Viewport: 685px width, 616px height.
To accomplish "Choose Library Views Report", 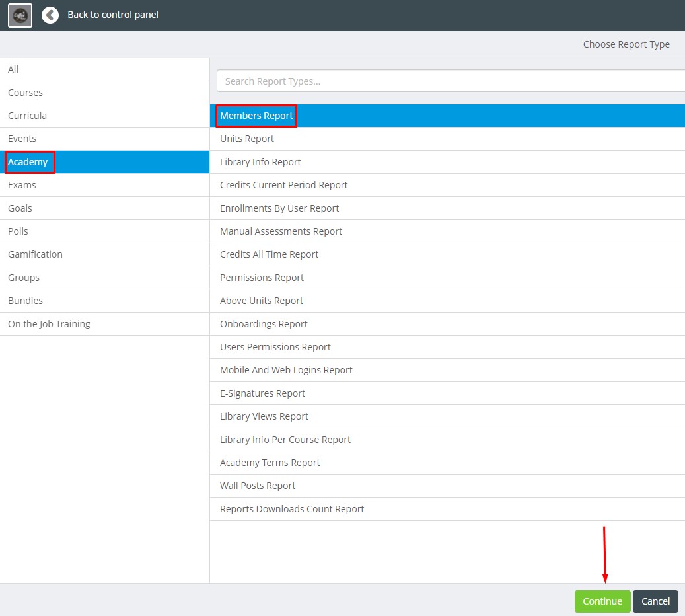I will pos(447,417).
